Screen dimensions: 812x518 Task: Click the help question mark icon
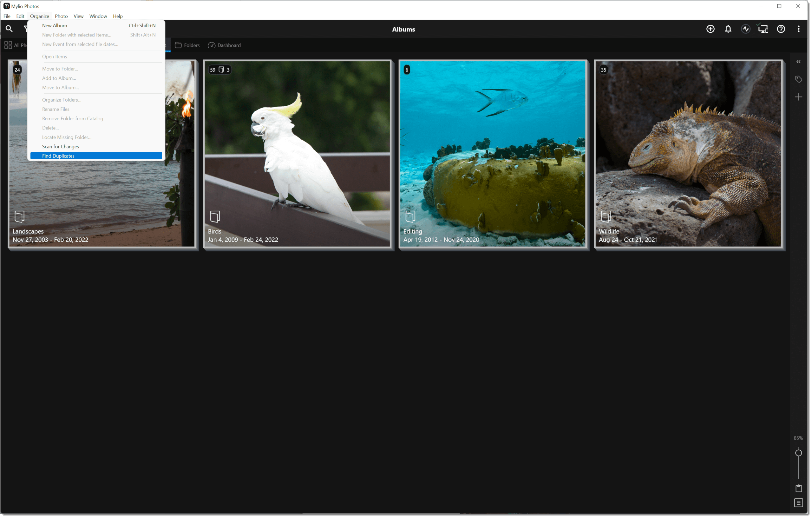(x=781, y=29)
